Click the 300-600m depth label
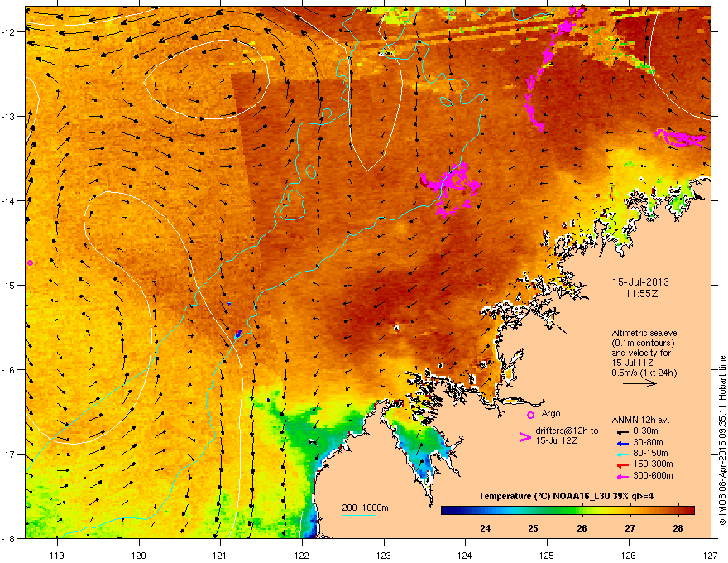Screen dimensions: 728x563 coord(653,476)
